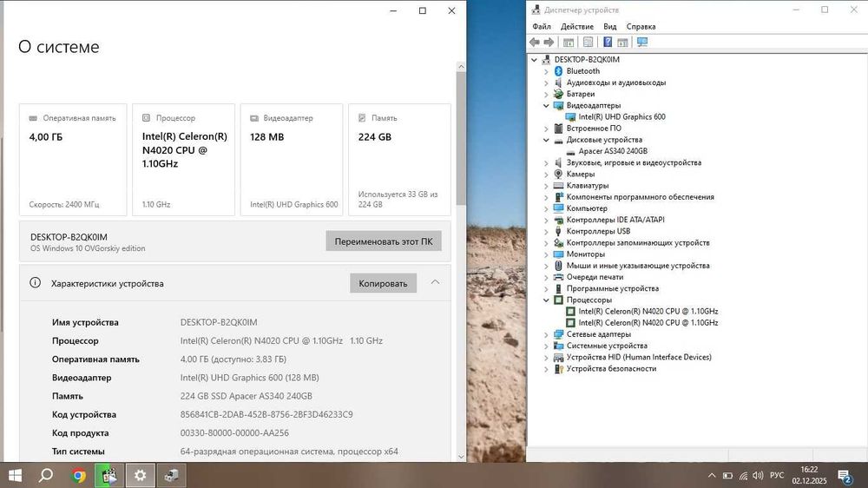Open the Действие menu

click(x=577, y=27)
